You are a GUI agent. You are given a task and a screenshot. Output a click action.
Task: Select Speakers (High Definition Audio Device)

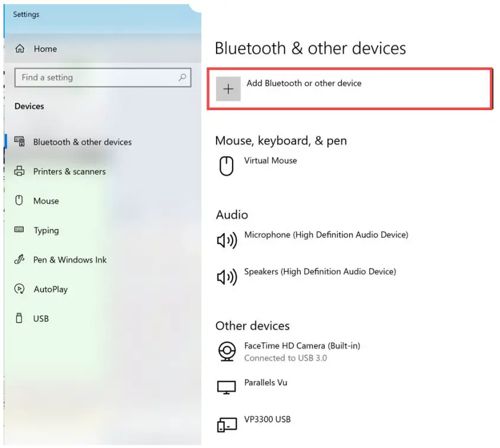click(320, 272)
